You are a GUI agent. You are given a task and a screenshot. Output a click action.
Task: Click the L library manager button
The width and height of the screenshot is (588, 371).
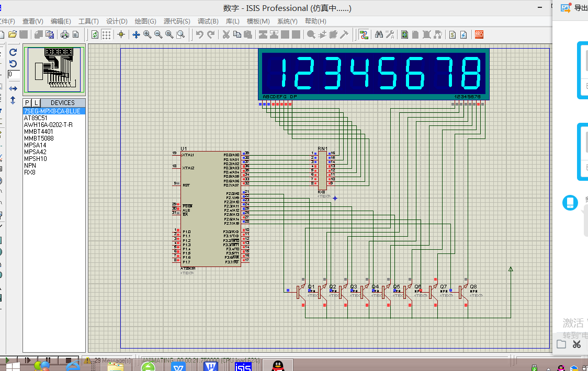[36, 103]
